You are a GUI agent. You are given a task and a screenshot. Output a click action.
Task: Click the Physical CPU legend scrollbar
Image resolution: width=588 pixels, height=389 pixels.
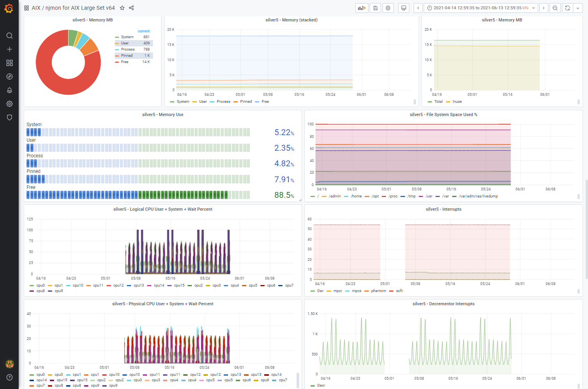point(298,380)
